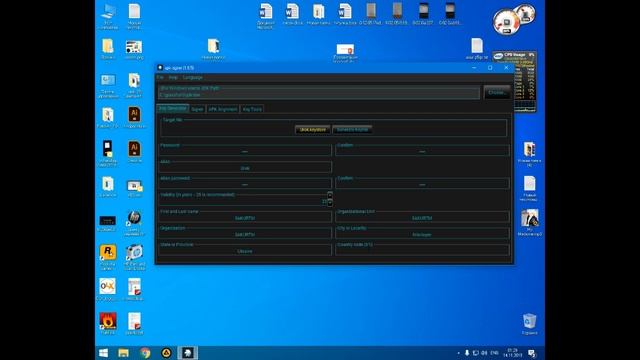Screen dimensions: 640x360
Task: Select the camera-image desktop shortcut icon
Action: 134,257
